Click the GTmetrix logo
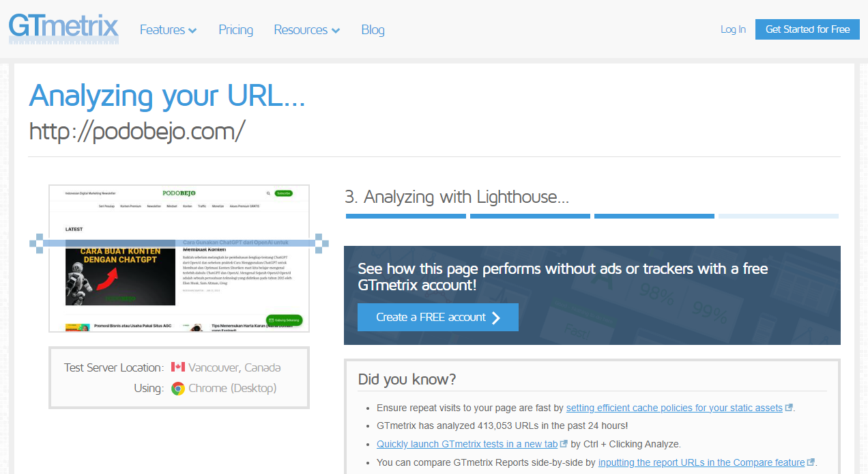Viewport: 868px width, 474px height. point(63,29)
